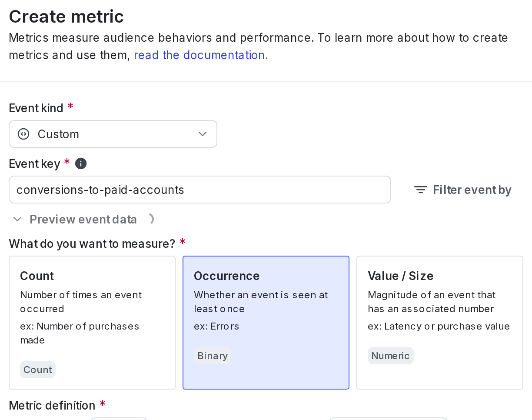Click the down chevron beside Preview event data
This screenshot has width=532, height=420.
17,219
